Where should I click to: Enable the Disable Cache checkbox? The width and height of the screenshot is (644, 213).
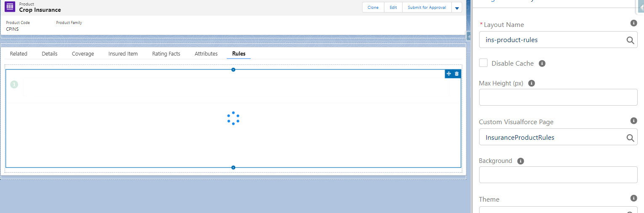point(483,63)
